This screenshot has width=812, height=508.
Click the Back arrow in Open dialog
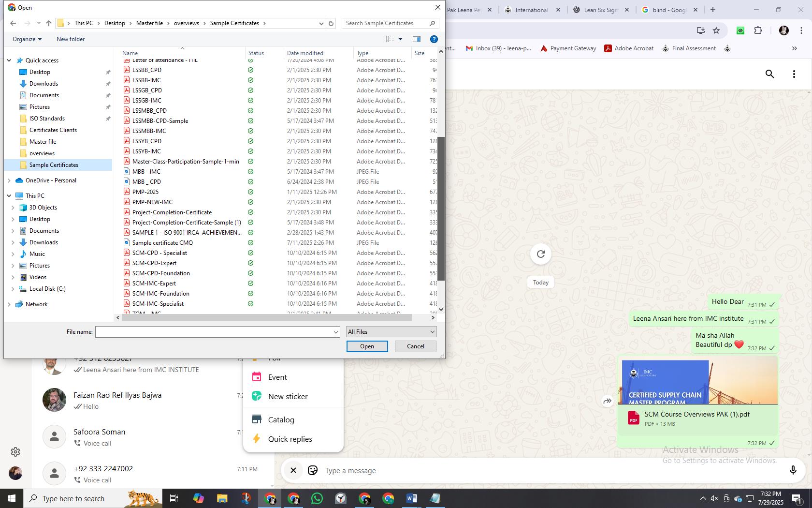pos(13,23)
